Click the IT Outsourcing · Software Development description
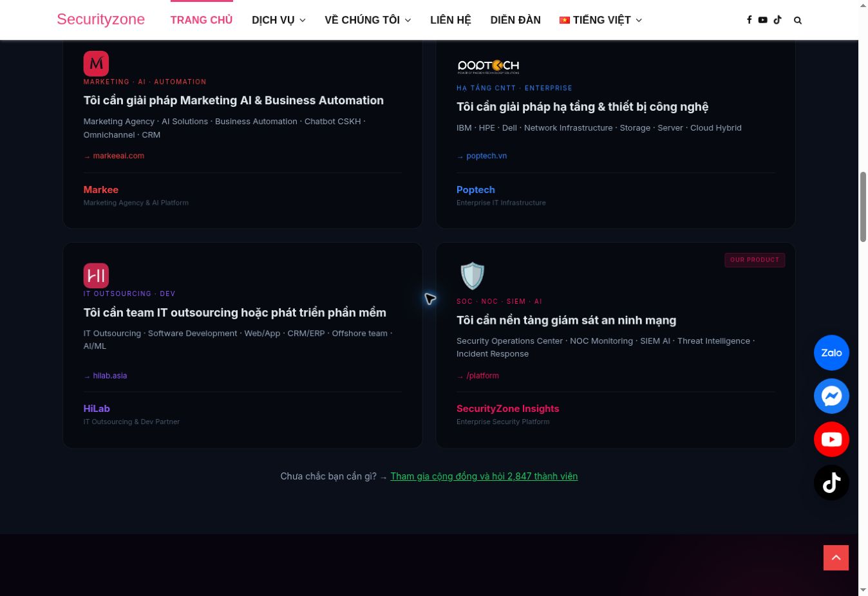Image resolution: width=868 pixels, height=596 pixels. 238,340
